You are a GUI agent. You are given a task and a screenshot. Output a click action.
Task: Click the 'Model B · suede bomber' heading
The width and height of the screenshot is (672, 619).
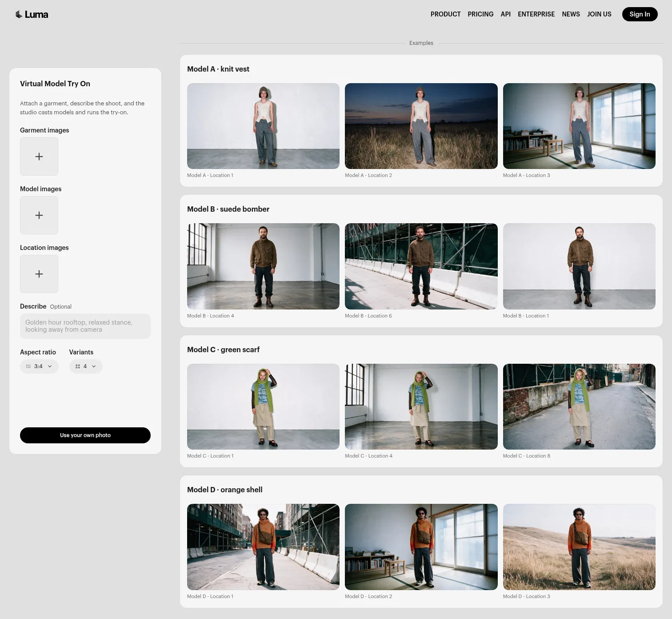[228, 209]
